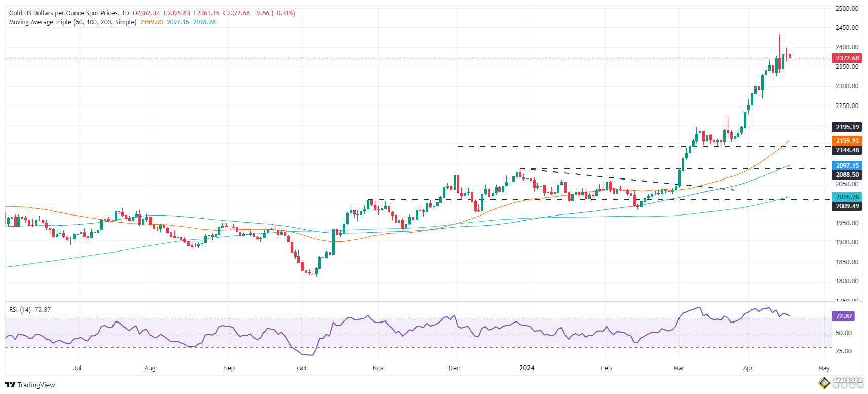Click the Sino Sound watermark logo
This screenshot has height=394, width=868.
(844, 382)
